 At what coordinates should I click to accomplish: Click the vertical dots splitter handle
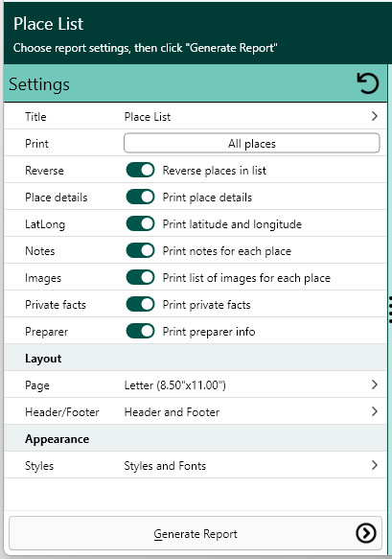pos(390,309)
